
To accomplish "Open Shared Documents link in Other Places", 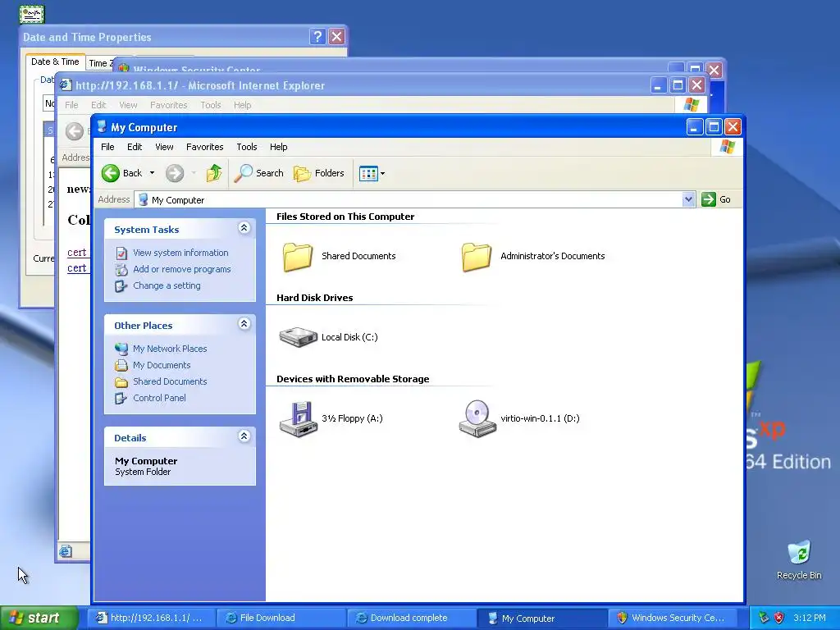I will (170, 381).
